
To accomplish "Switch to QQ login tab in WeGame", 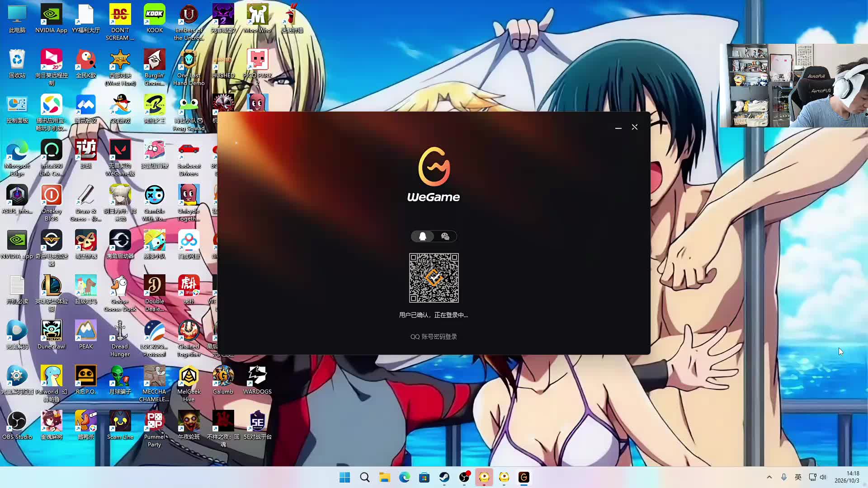I will tap(423, 236).
